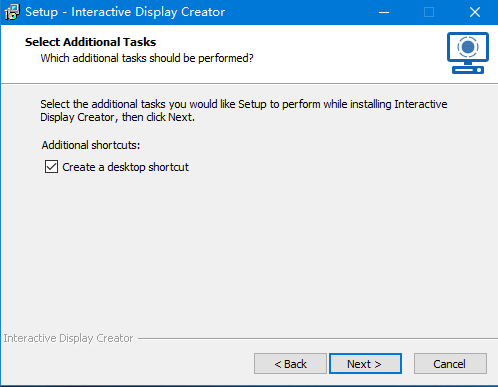
Task: Cancel the installation
Action: [450, 364]
